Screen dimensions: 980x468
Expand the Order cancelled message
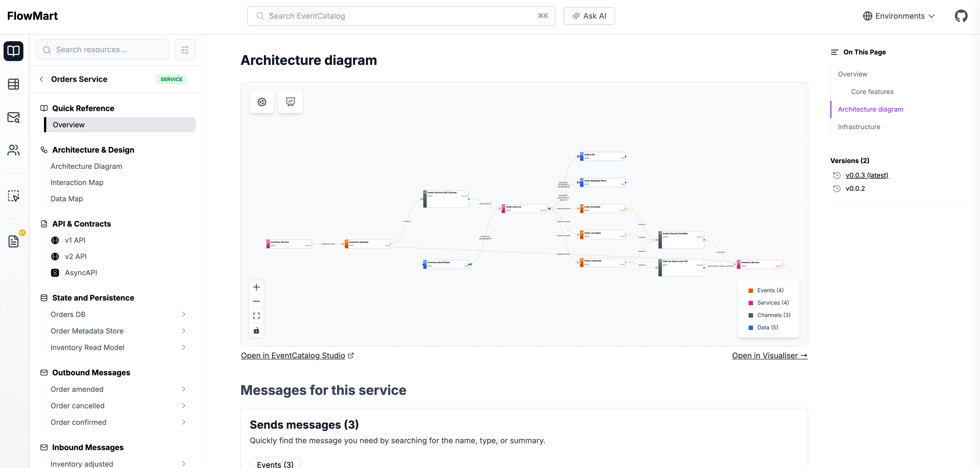(184, 406)
